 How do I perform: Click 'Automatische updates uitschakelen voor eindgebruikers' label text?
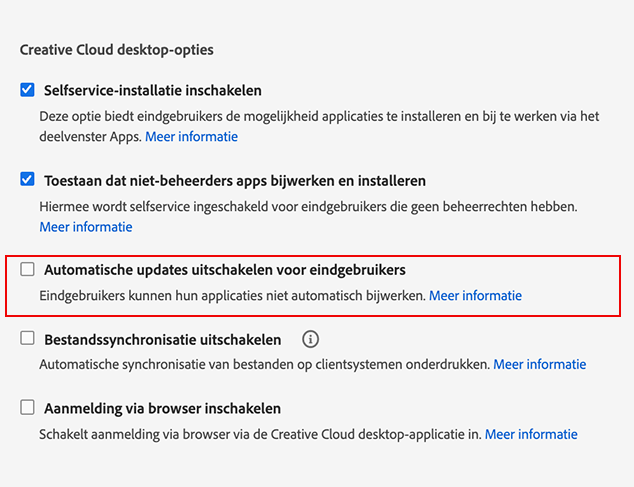(x=224, y=270)
